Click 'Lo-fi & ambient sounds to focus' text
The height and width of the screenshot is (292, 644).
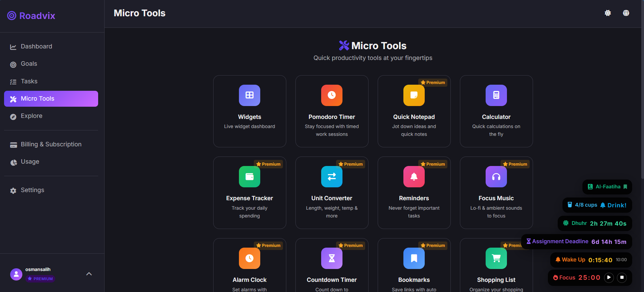pos(496,212)
